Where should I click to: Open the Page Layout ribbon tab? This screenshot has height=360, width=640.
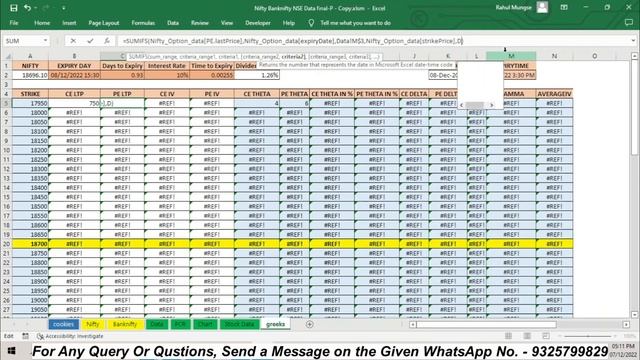coord(104,23)
